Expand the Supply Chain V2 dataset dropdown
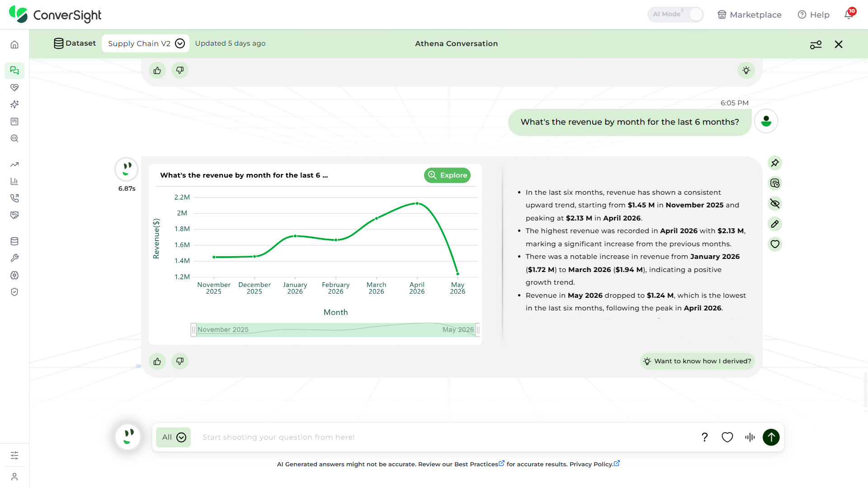Viewport: 868px width, 488px height. 146,43
